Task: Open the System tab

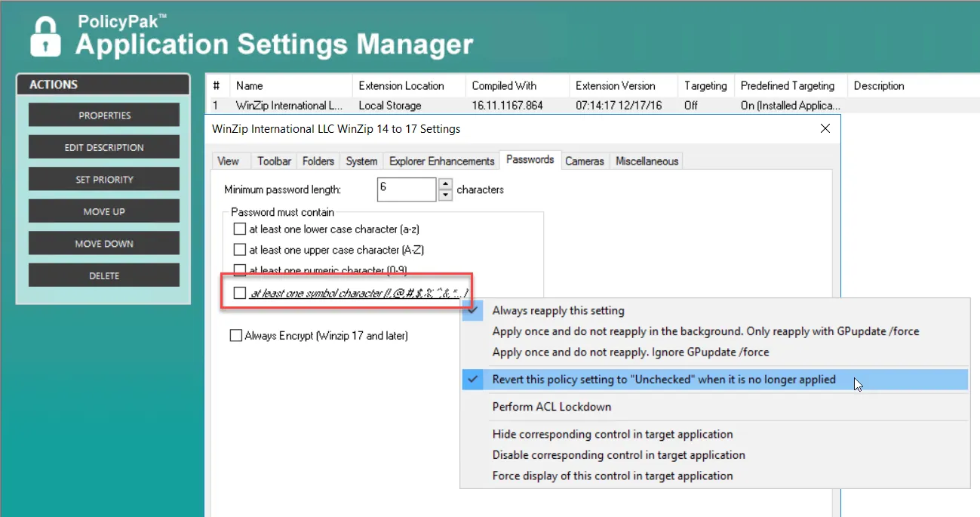Action: tap(361, 161)
